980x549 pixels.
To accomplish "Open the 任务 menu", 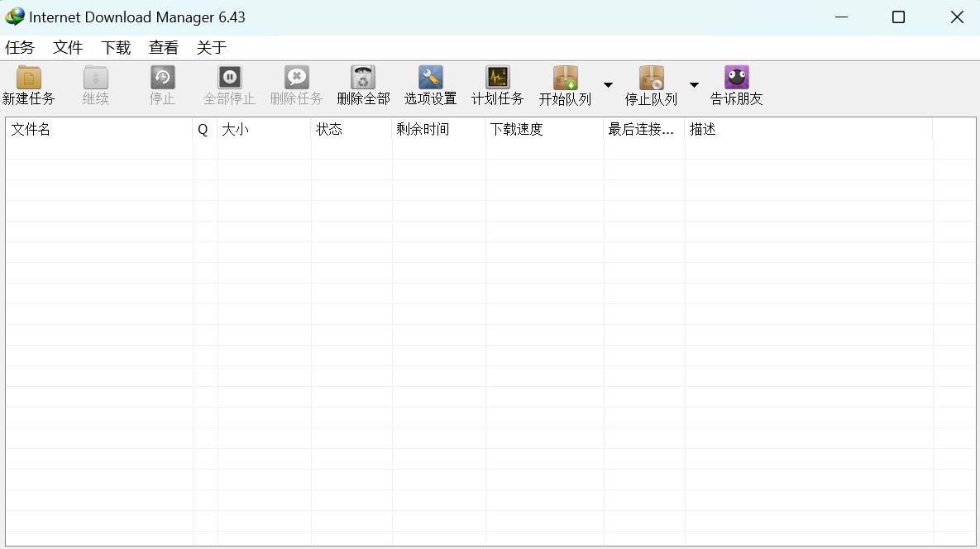I will click(19, 47).
